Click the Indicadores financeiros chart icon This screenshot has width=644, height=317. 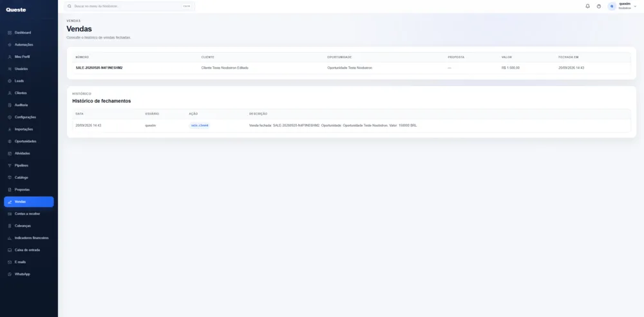coord(10,238)
